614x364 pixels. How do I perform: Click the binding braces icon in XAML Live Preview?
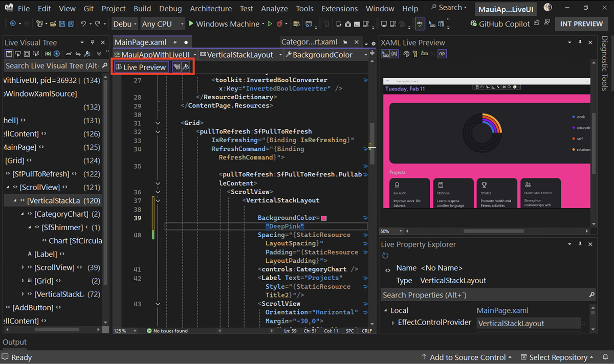[394, 54]
